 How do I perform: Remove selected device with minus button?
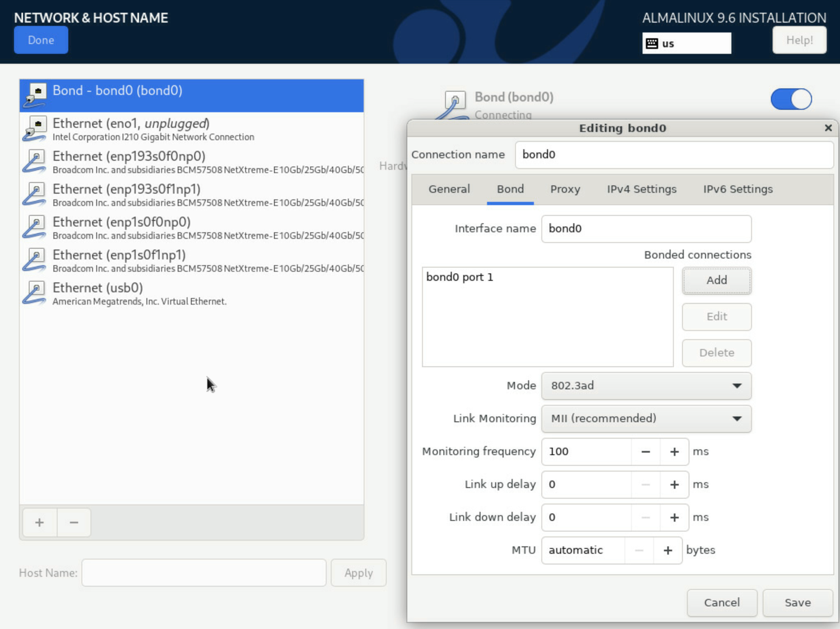[74, 523]
